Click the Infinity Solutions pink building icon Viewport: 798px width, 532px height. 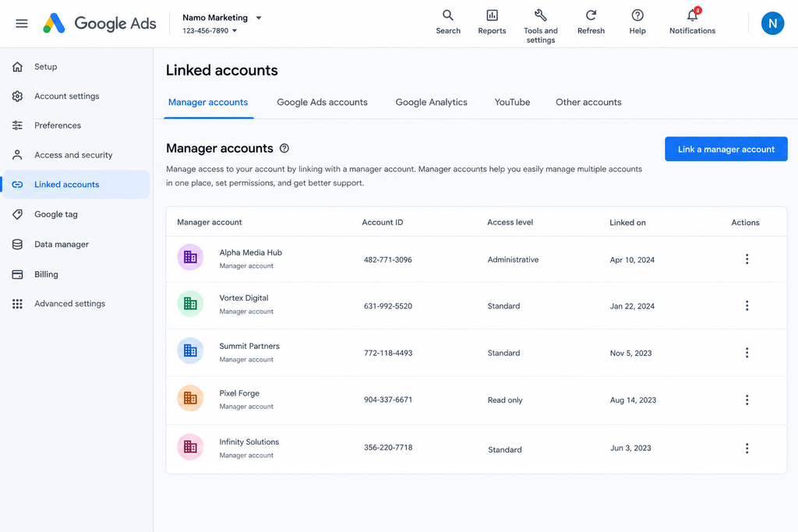click(x=190, y=446)
